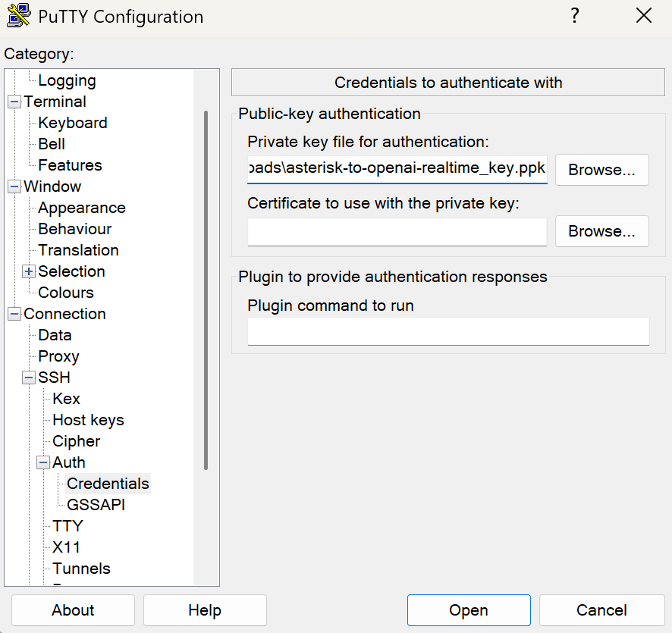Select Tunnels under SSH
This screenshot has width=672, height=633.
coord(81,569)
